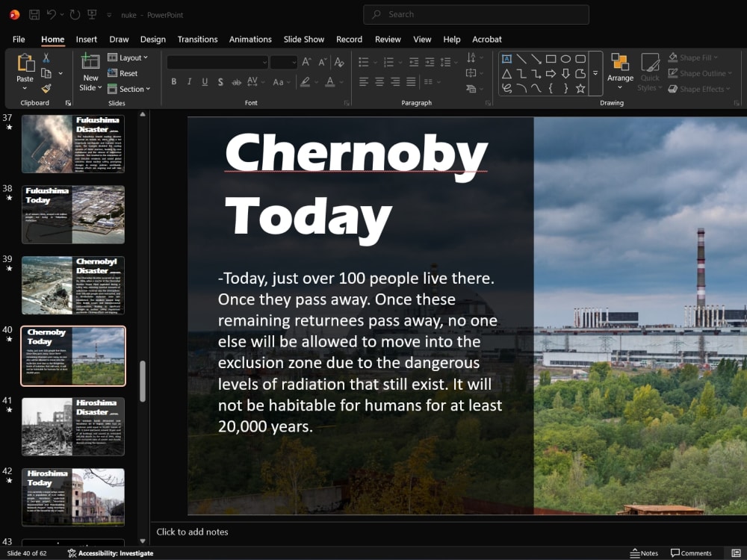Screen dimensions: 747x560
Task: Click Accessibility: Investigate in status bar
Action: pyautogui.click(x=111, y=553)
